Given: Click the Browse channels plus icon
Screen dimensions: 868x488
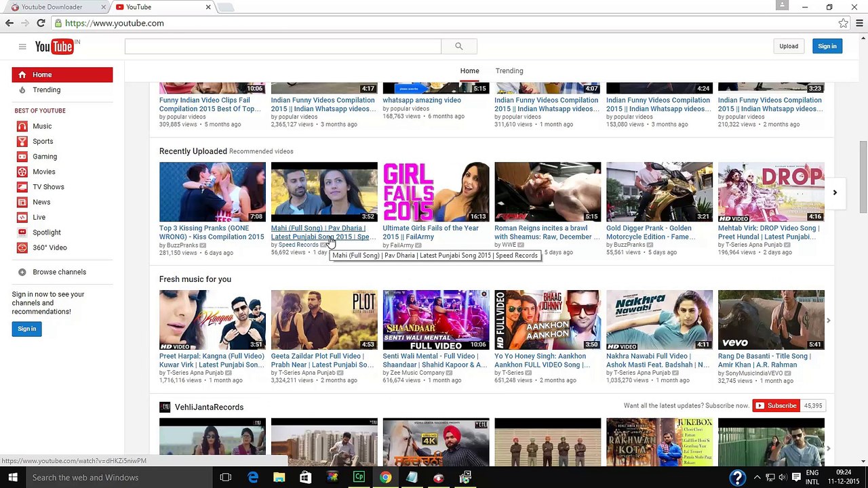Looking at the screenshot, I should click(x=22, y=272).
